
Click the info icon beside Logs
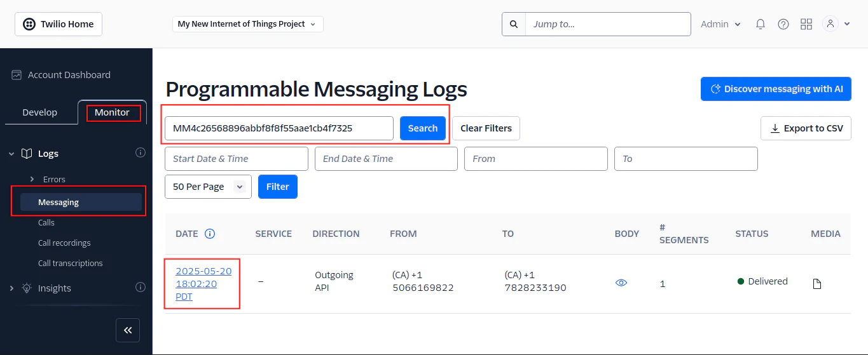click(141, 152)
